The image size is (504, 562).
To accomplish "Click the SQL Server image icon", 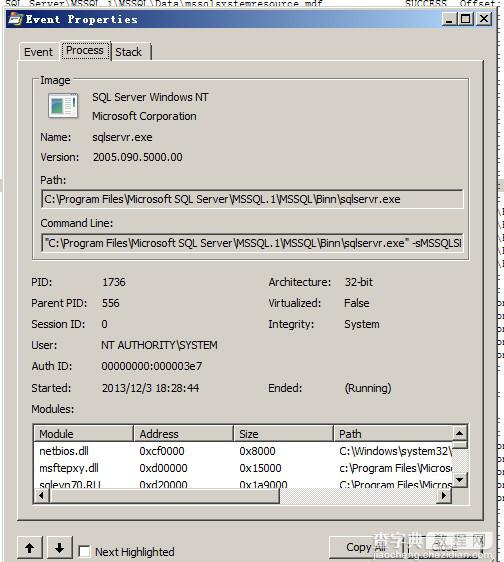I will point(63,106).
